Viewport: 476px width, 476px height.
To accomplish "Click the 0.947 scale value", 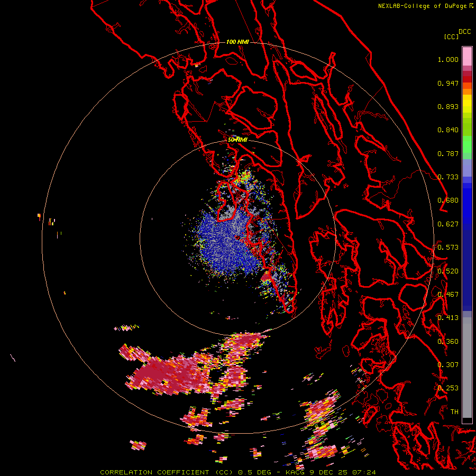I will click(448, 83).
